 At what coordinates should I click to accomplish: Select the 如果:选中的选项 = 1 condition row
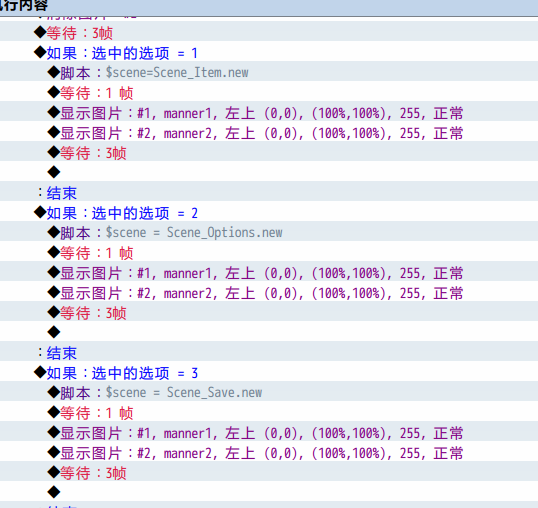(269, 52)
